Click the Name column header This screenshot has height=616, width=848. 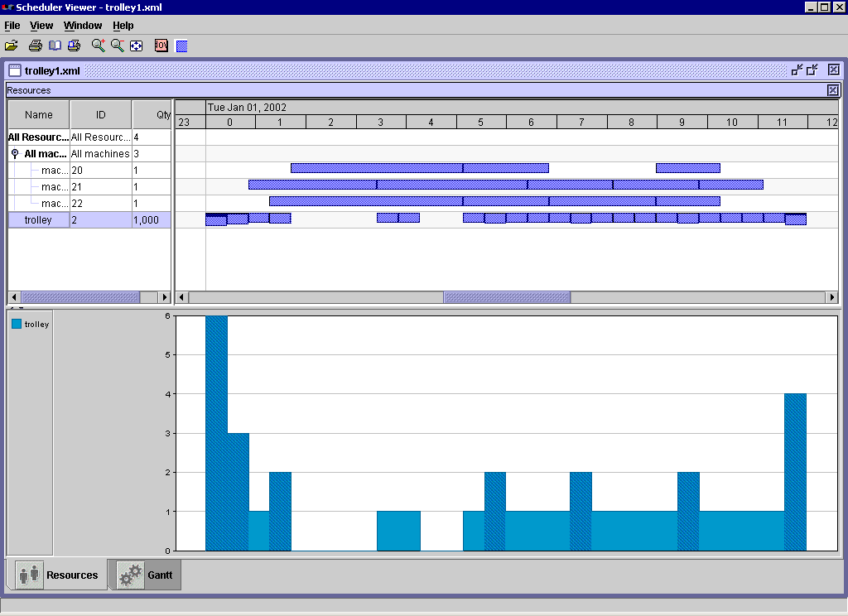[39, 114]
